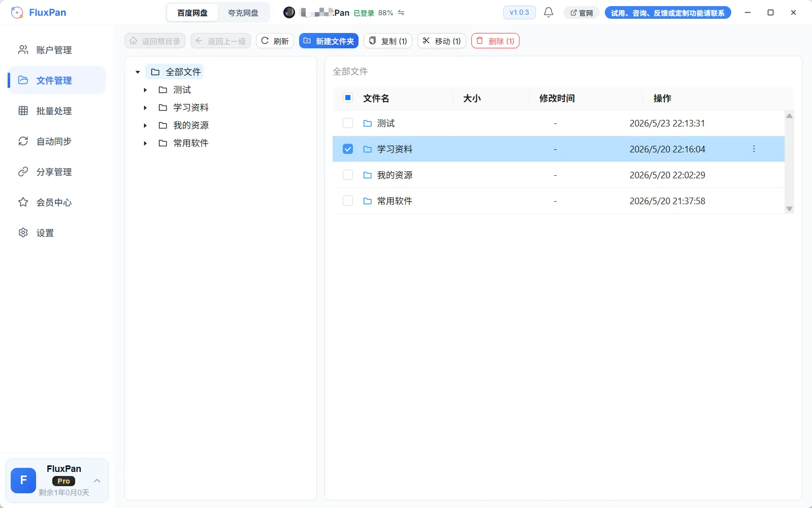This screenshot has height=508, width=812.
Task: Click the FluxPan logo icon
Action: (x=17, y=13)
